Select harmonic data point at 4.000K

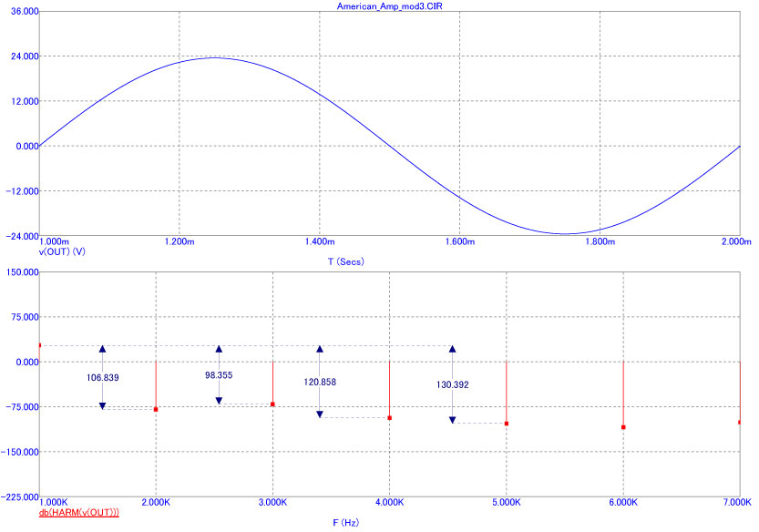coord(390,418)
